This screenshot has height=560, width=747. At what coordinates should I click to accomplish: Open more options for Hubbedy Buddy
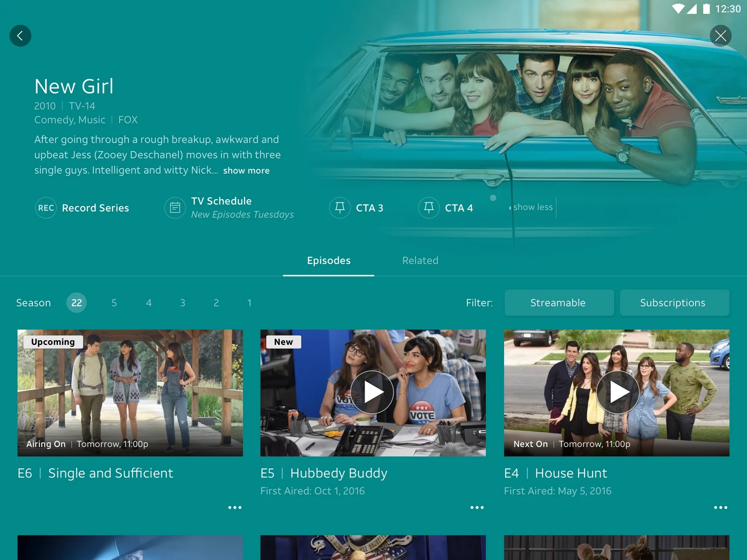point(477,507)
